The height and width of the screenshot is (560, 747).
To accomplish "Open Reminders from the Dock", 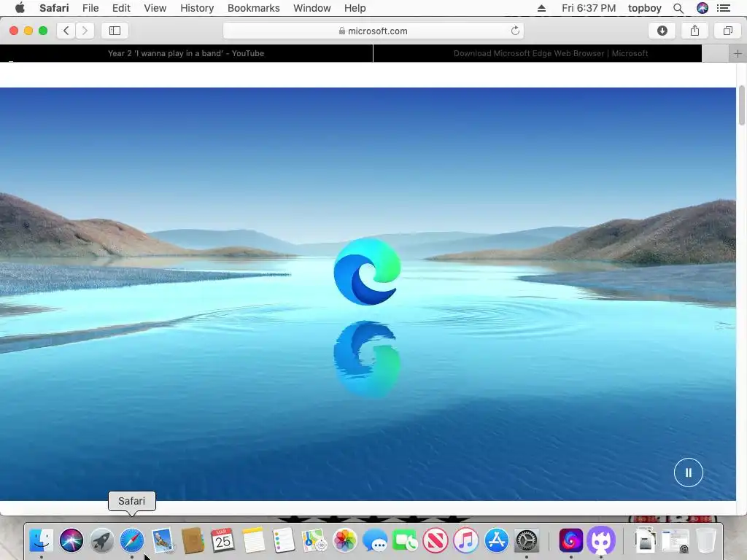I will 284,540.
